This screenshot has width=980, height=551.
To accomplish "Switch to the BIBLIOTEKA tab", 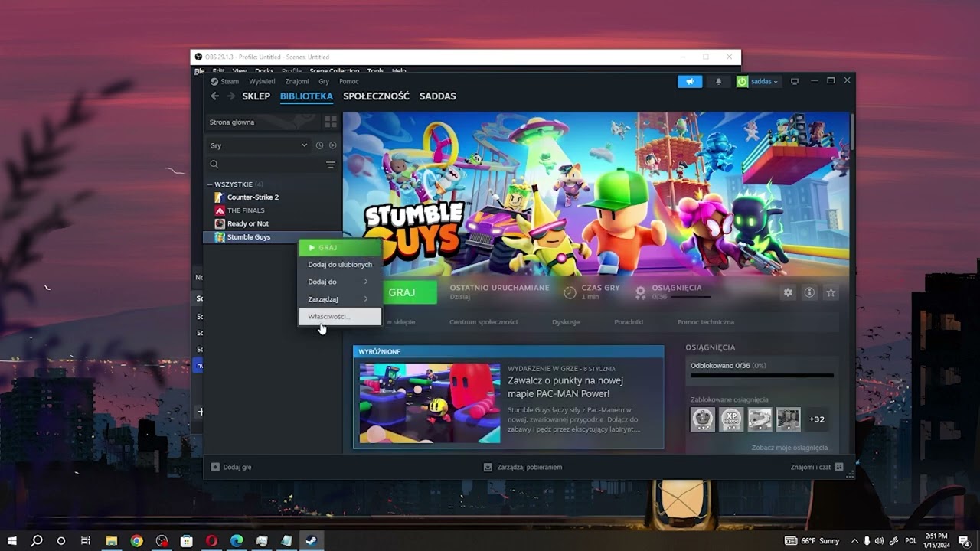I will 306,96.
